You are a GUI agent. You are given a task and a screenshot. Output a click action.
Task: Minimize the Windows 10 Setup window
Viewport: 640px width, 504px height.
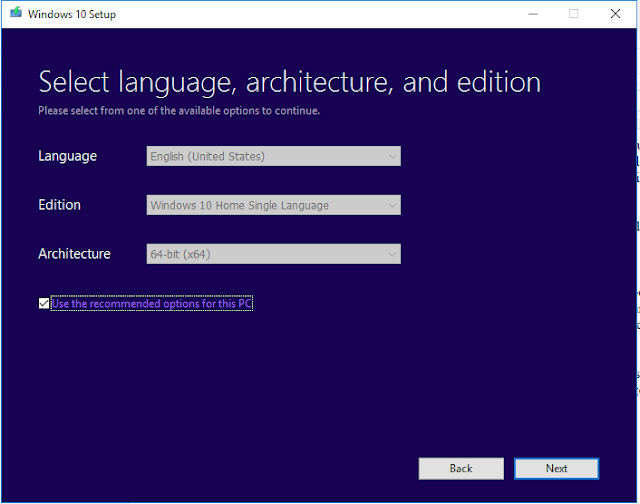[533, 14]
